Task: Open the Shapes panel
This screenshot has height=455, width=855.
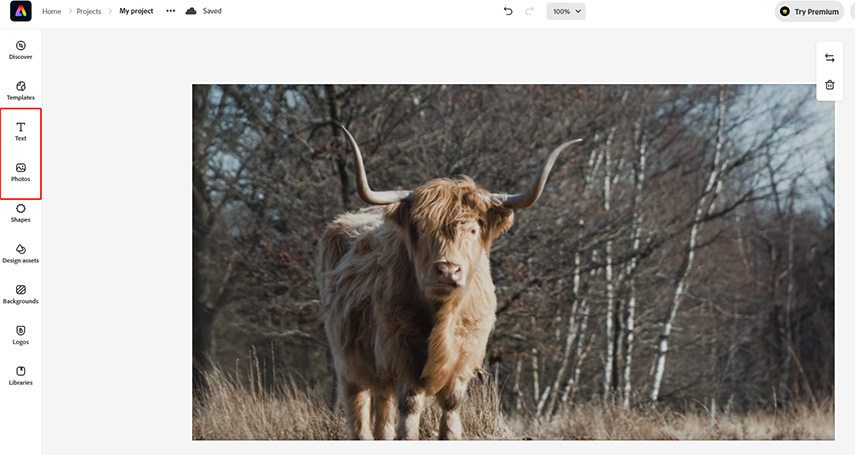Action: (x=20, y=213)
